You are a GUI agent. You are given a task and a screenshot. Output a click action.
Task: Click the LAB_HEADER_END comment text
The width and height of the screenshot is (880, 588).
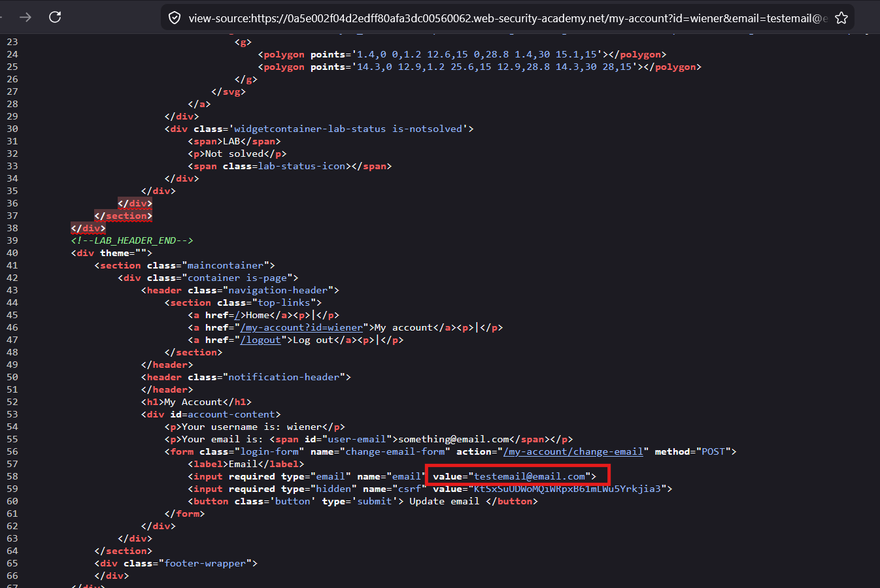pyautogui.click(x=132, y=240)
